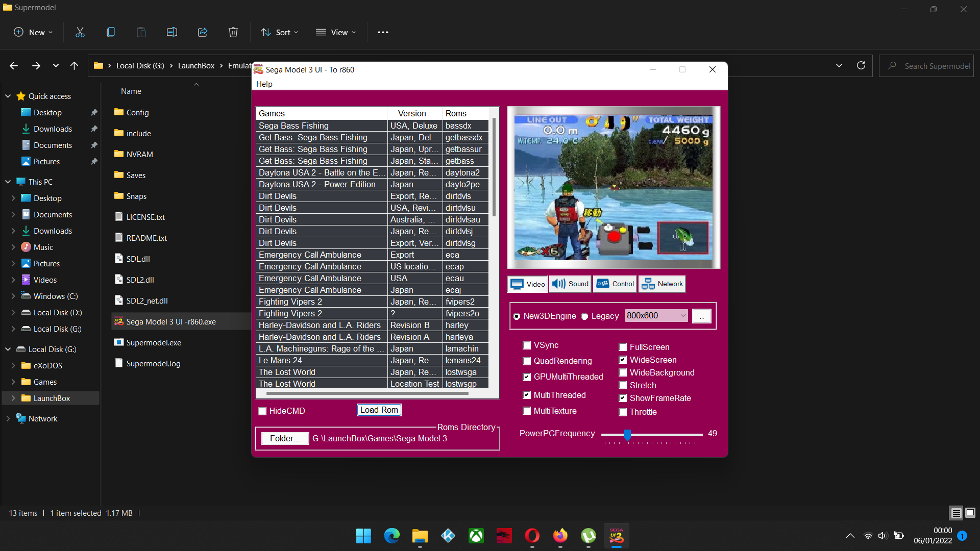The height and width of the screenshot is (551, 980).
Task: Open uTorrent from the taskbar
Action: pyautogui.click(x=589, y=536)
